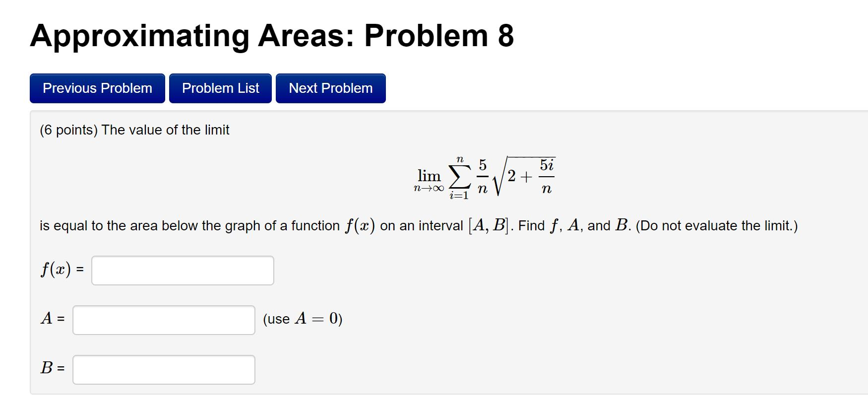Image resolution: width=868 pixels, height=409 pixels.
Task: Click inside the f(x) answer field
Action: [182, 270]
